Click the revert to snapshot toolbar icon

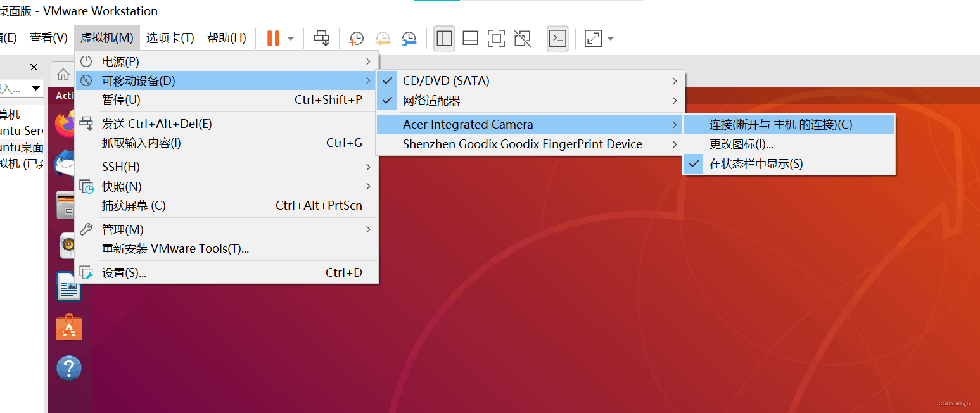click(383, 38)
